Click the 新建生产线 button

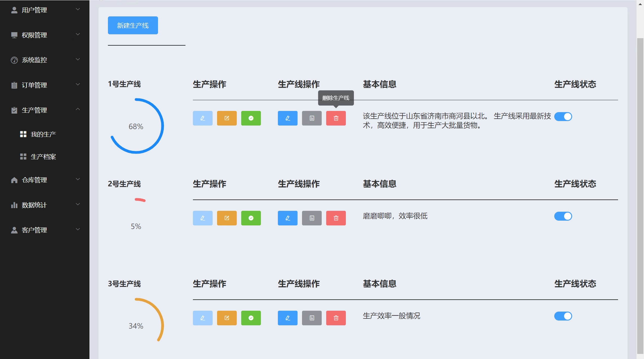pos(133,25)
